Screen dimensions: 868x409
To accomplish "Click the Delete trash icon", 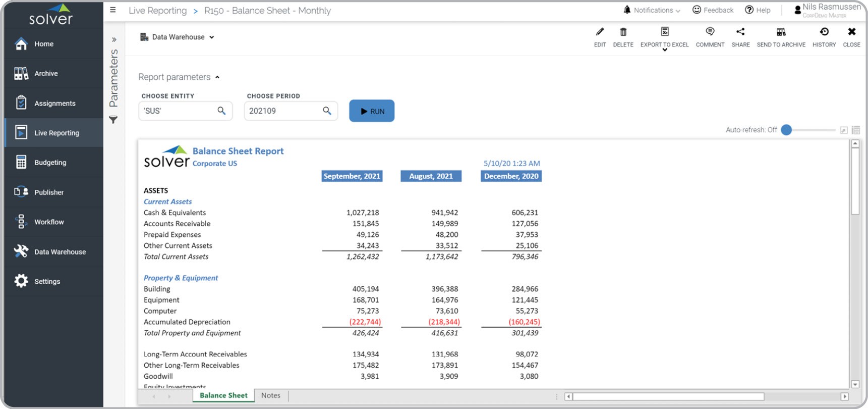I will tap(623, 32).
